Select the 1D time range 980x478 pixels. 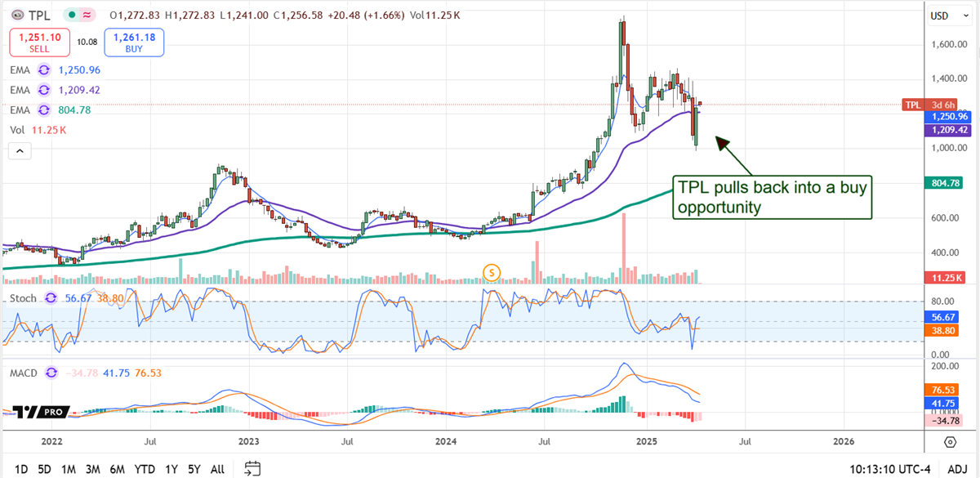[x=21, y=469]
